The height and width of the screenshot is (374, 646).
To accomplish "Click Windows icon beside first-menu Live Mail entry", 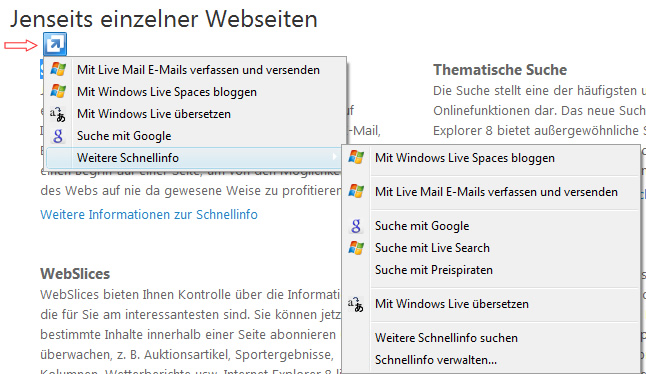I will tap(58, 69).
